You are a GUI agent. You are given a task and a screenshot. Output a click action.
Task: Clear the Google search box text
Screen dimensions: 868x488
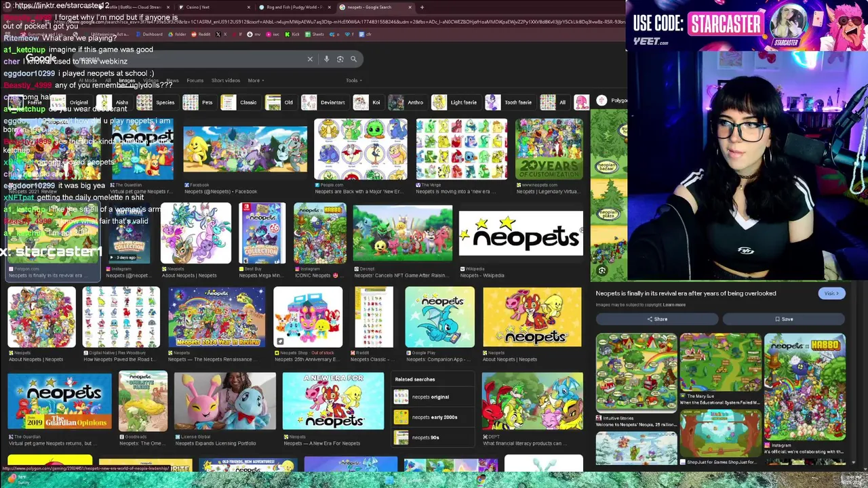click(x=310, y=59)
